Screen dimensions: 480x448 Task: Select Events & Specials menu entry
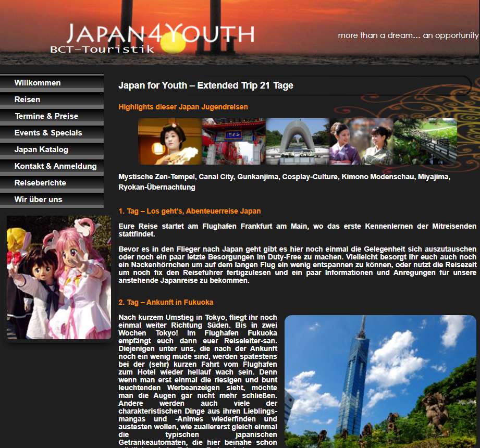click(x=52, y=133)
